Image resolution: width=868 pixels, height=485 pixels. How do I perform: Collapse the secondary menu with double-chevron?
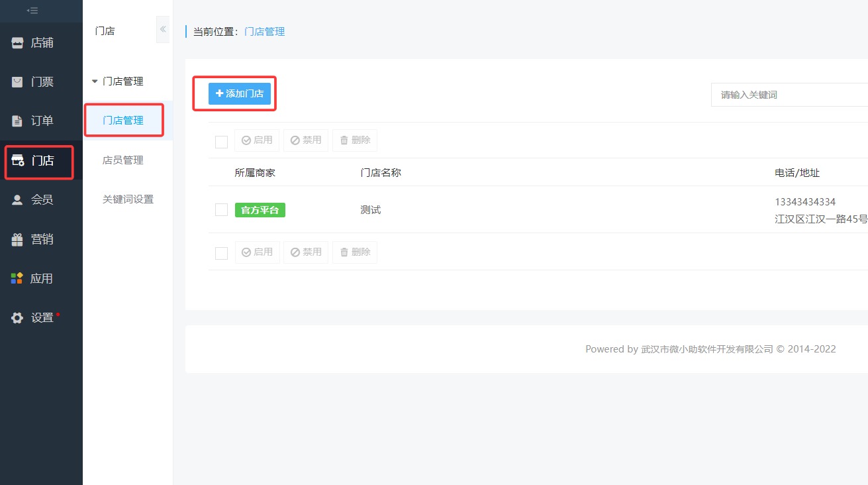pos(163,30)
